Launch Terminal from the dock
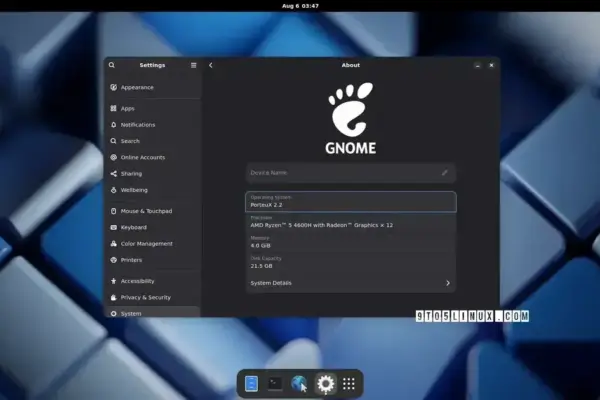Image resolution: width=600 pixels, height=400 pixels. click(275, 384)
